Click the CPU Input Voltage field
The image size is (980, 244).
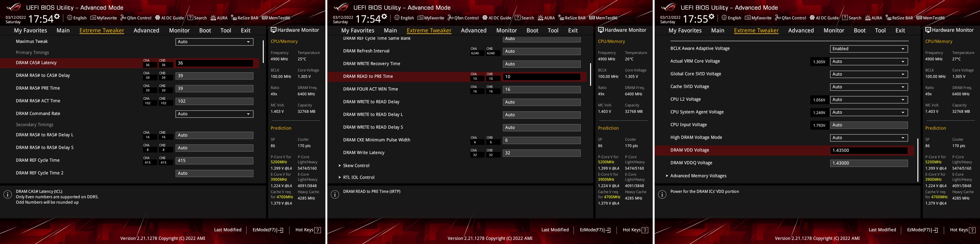click(868, 125)
